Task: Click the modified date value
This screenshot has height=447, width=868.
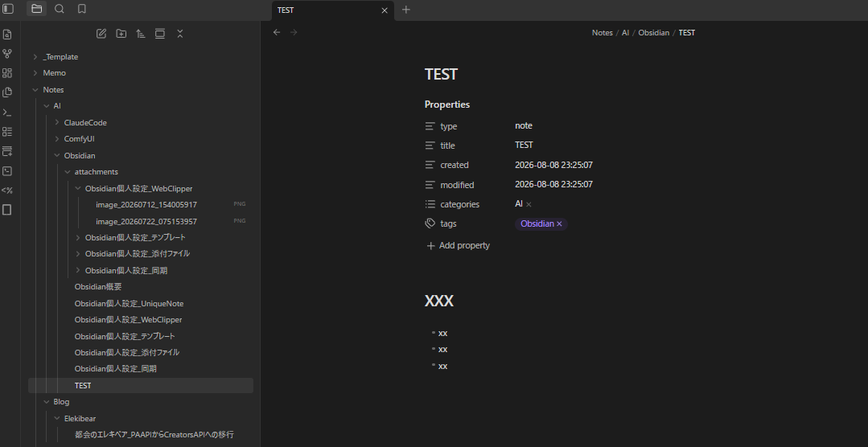Action: point(553,184)
